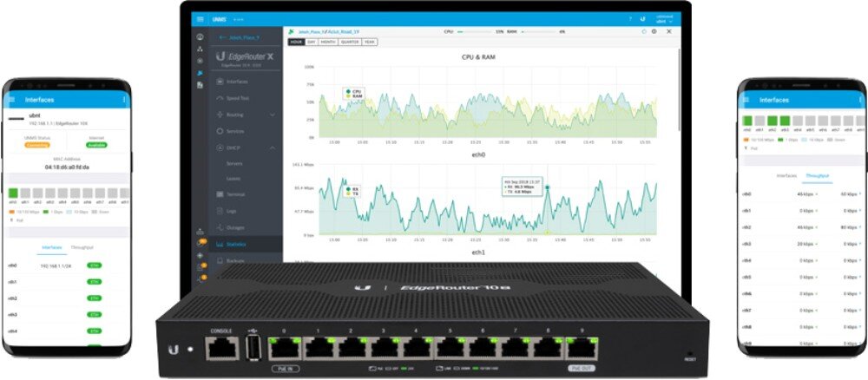This screenshot has width=868, height=380.
Task: Open the blue devices icon in left rail
Action: pyautogui.click(x=200, y=73)
